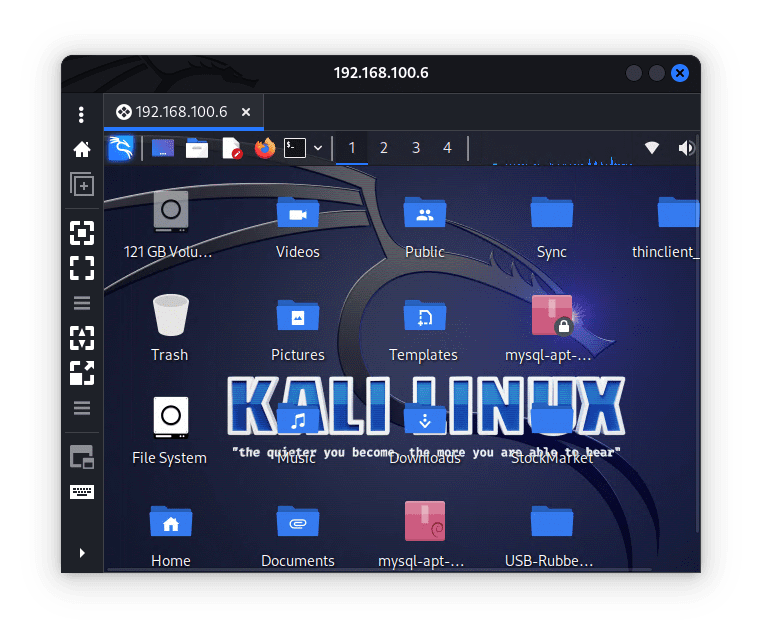Viewport: 762px width, 640px height.
Task: Open the file manager panel icon
Action: (x=197, y=148)
